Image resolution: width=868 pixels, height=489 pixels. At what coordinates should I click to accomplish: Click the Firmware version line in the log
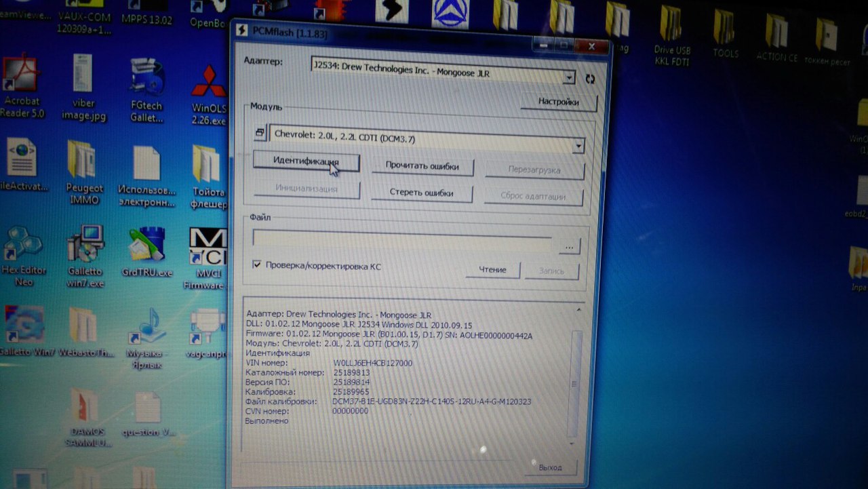(389, 334)
